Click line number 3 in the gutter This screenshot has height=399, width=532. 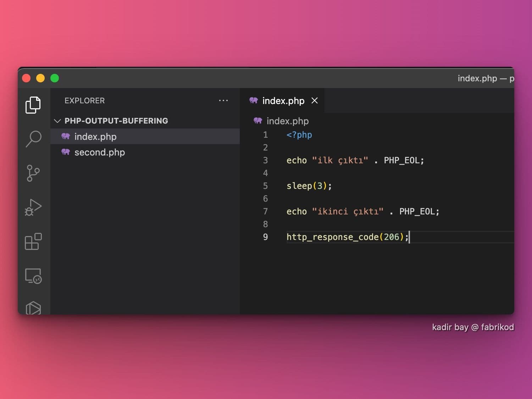coord(265,160)
